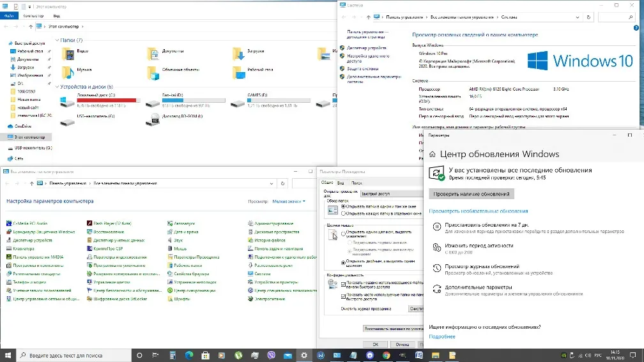644x362 pixels.
Task: Open Диспетчер устройств link in Система window
Action: click(366, 48)
